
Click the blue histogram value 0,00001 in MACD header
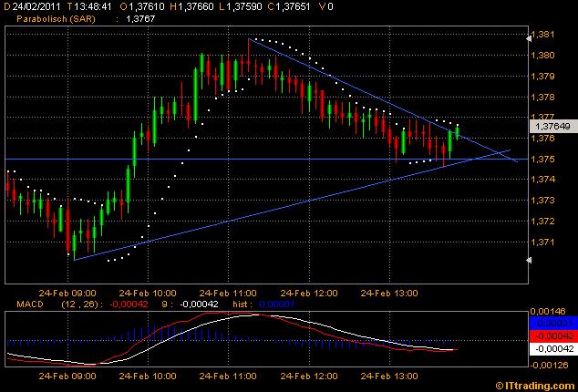(x=276, y=304)
